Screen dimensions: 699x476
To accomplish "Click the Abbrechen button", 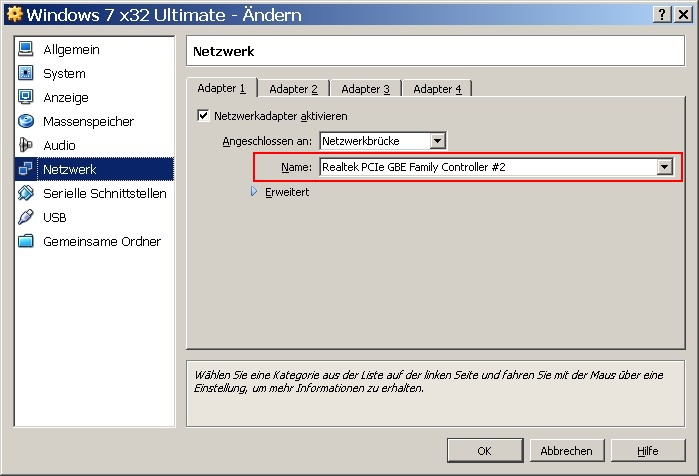I will pos(567,451).
